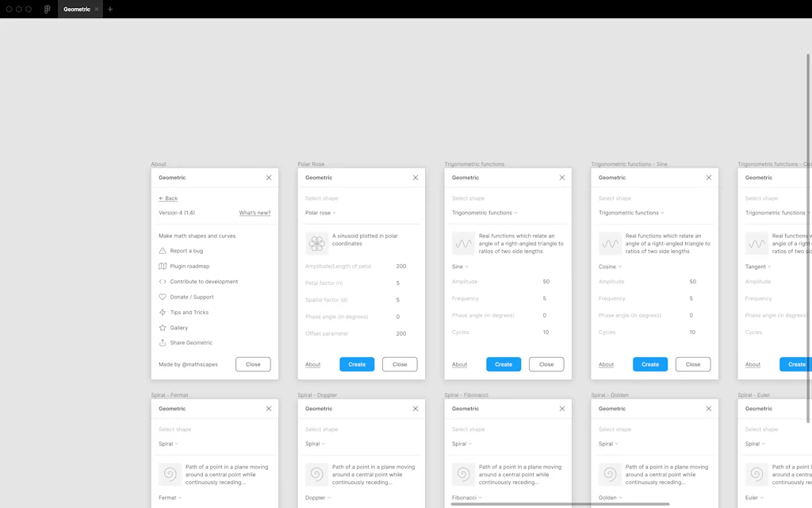Viewport: 812px width, 508px height.
Task: Click the Contribute to development code icon
Action: click(x=163, y=281)
